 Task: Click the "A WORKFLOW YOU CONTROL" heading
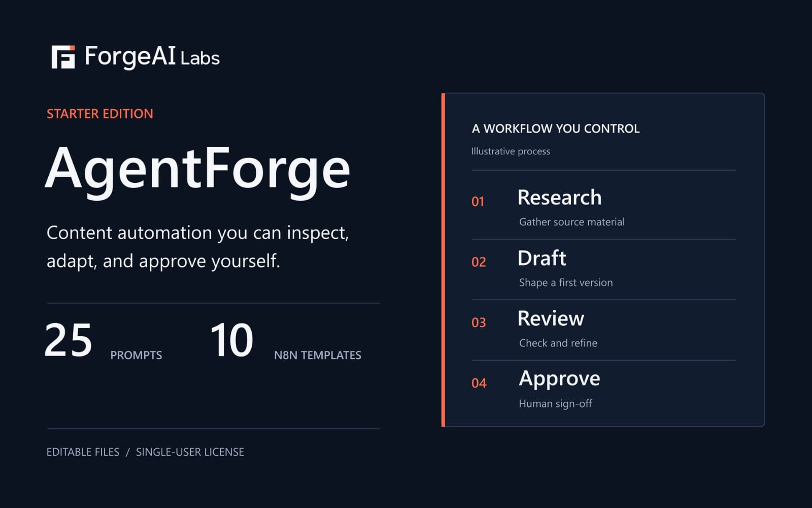(x=556, y=129)
